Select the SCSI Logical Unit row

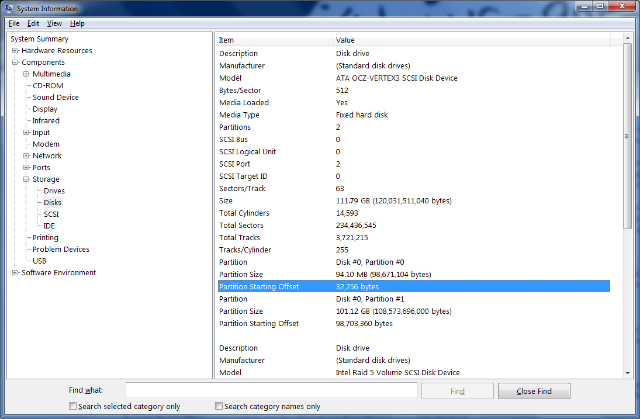coord(414,151)
